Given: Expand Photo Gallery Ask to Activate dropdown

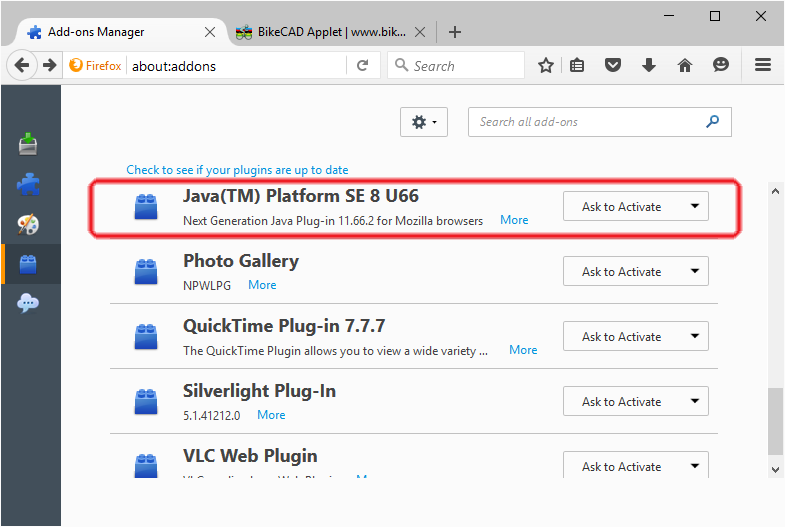Looking at the screenshot, I should (636, 271).
